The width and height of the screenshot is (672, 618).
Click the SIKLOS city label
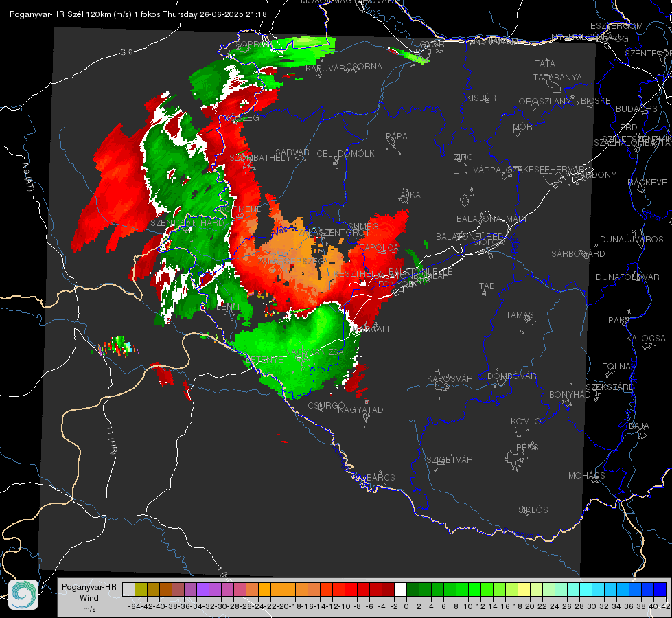[533, 510]
